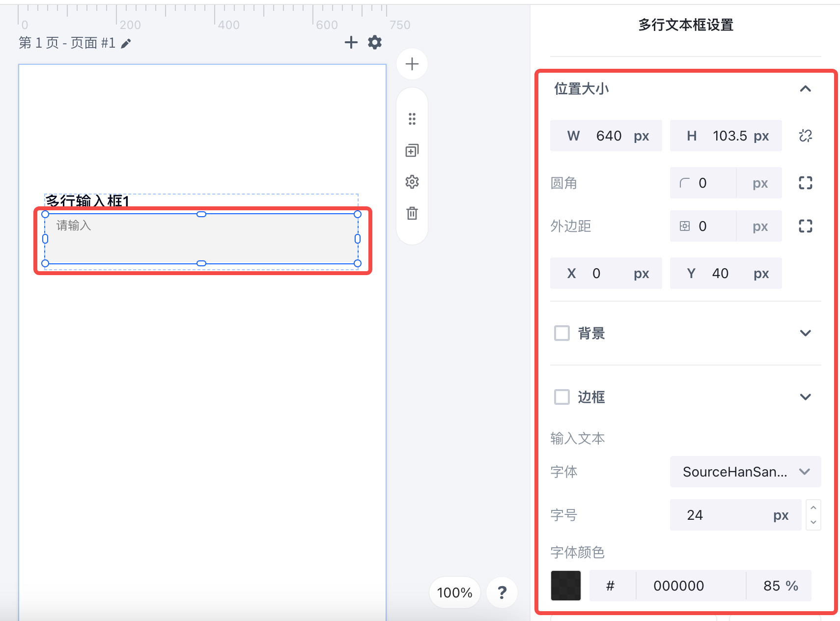Edit the font size field showing 24
The image size is (840, 621).
[x=736, y=515]
